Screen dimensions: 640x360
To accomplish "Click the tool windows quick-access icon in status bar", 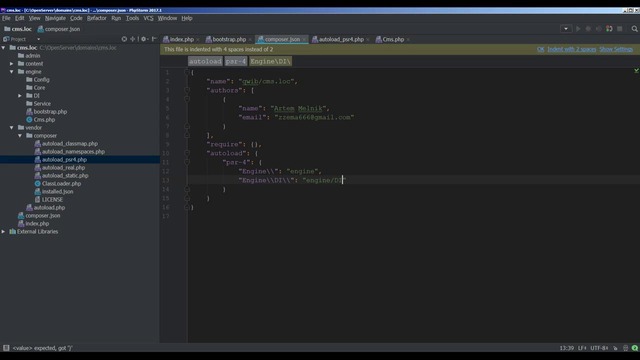I will point(6,348).
